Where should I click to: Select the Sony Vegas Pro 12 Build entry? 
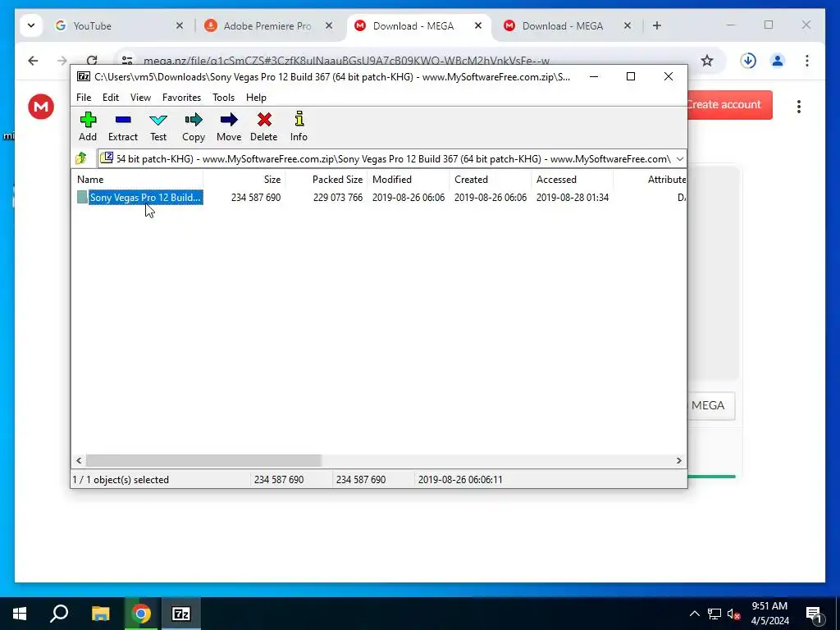click(x=145, y=197)
